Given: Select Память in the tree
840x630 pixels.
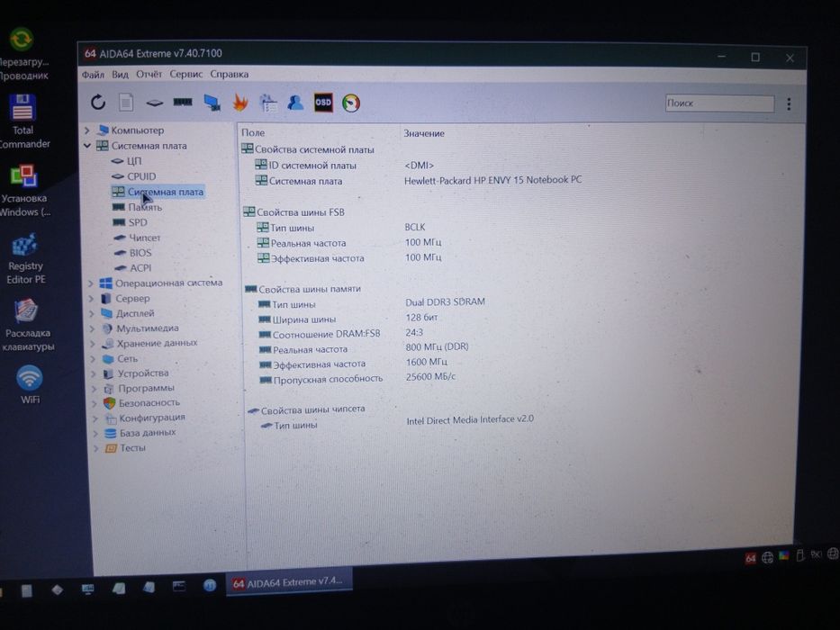Looking at the screenshot, I should point(137,207).
